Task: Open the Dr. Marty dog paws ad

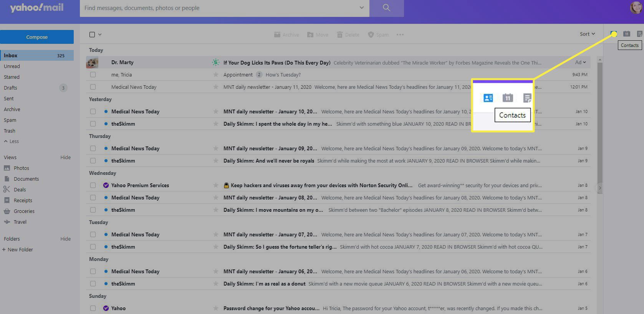Action: 338,62
